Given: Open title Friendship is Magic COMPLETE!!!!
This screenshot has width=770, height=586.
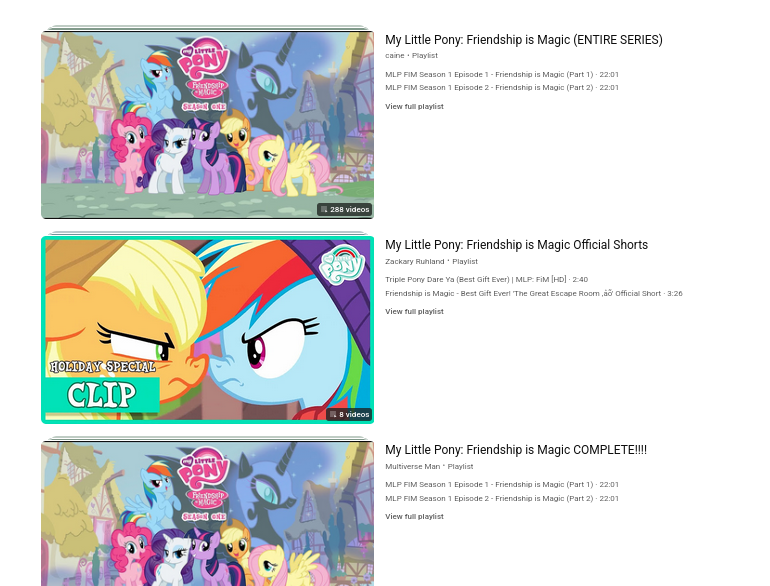Looking at the screenshot, I should [x=516, y=450].
